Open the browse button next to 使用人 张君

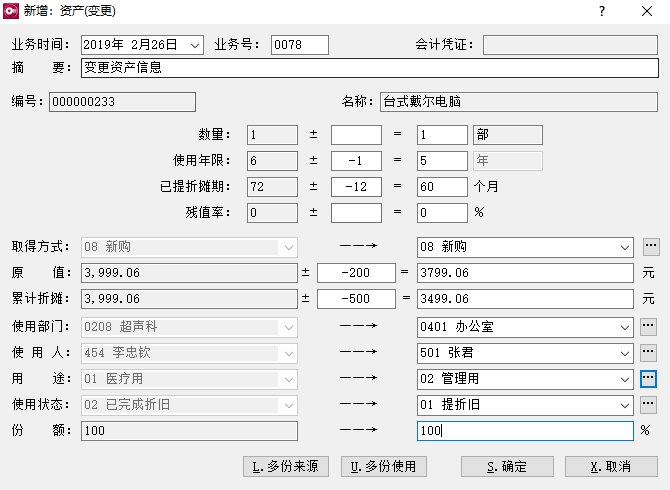pos(651,352)
